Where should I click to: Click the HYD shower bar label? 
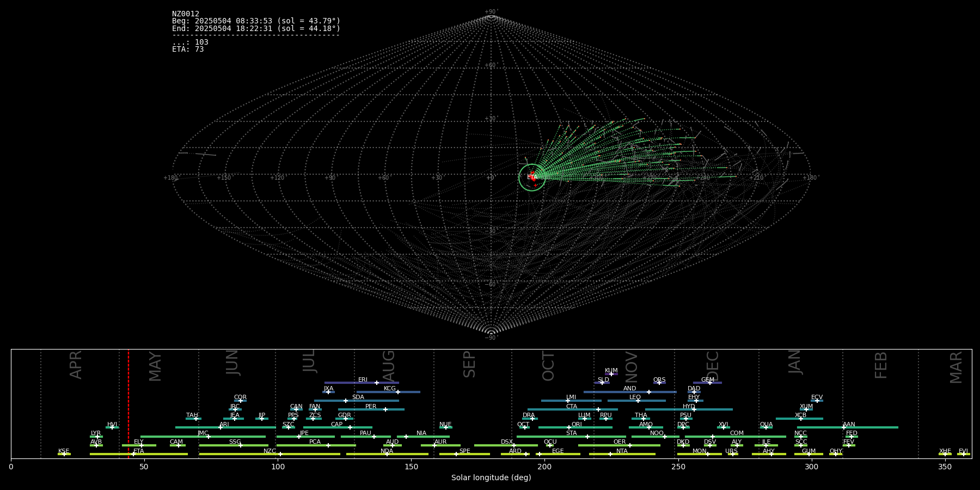[x=689, y=406]
